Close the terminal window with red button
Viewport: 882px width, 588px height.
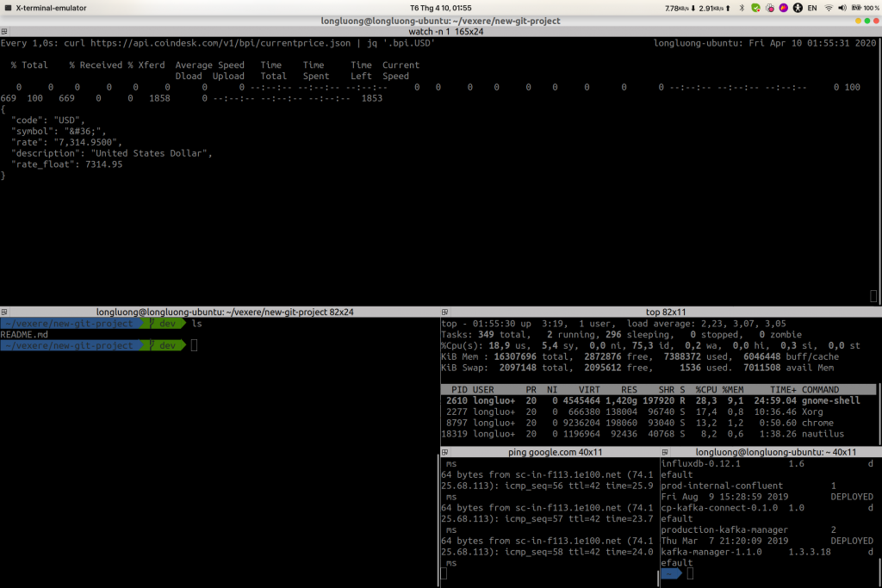pyautogui.click(x=876, y=21)
